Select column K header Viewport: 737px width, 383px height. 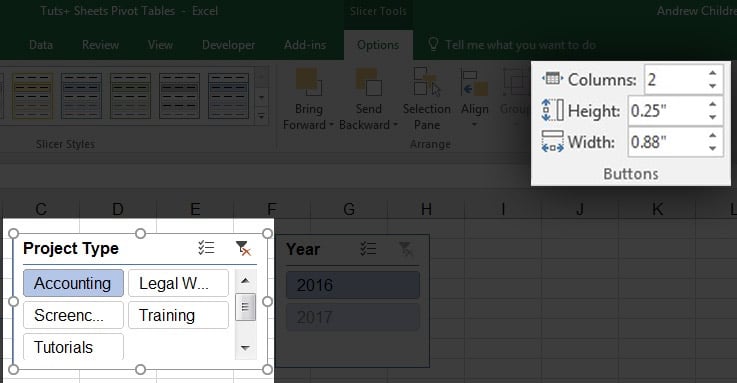(657, 209)
